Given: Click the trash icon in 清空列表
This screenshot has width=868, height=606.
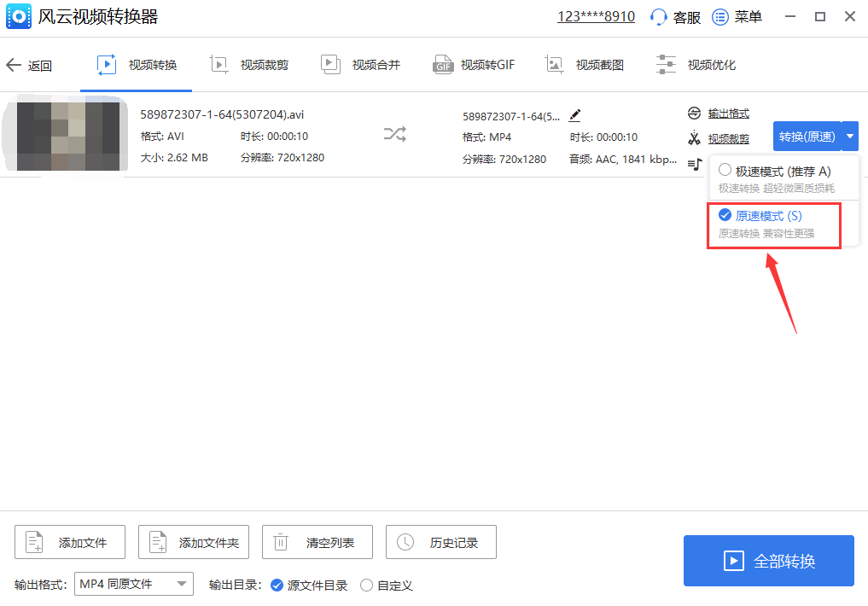Looking at the screenshot, I should point(281,542).
